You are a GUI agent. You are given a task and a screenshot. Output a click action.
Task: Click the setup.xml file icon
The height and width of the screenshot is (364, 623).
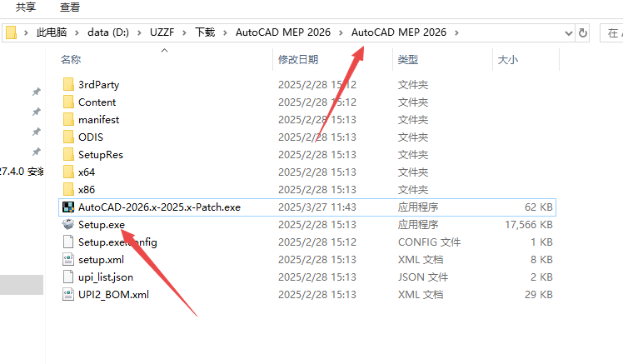tap(68, 259)
